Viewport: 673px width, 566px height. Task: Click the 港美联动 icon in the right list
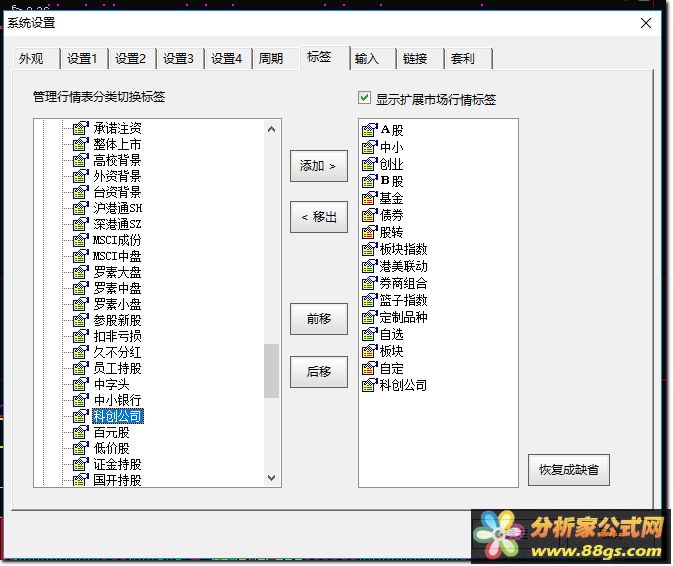click(x=370, y=266)
